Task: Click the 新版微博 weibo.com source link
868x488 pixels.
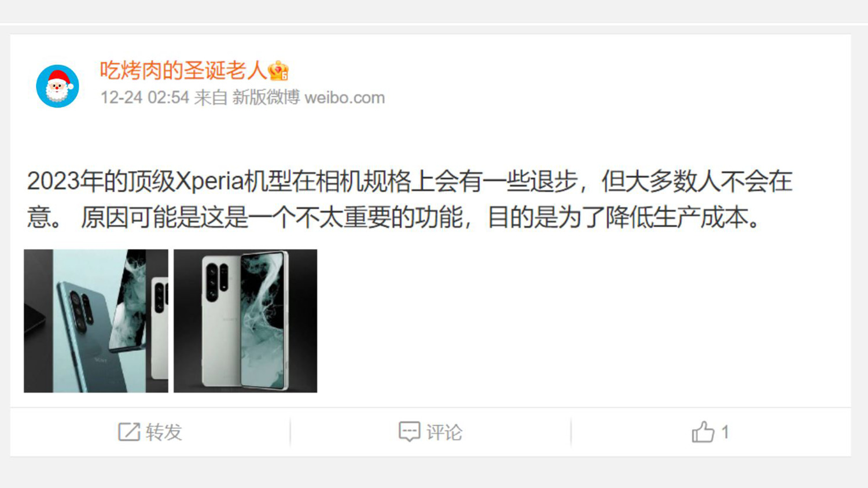Action: tap(308, 97)
